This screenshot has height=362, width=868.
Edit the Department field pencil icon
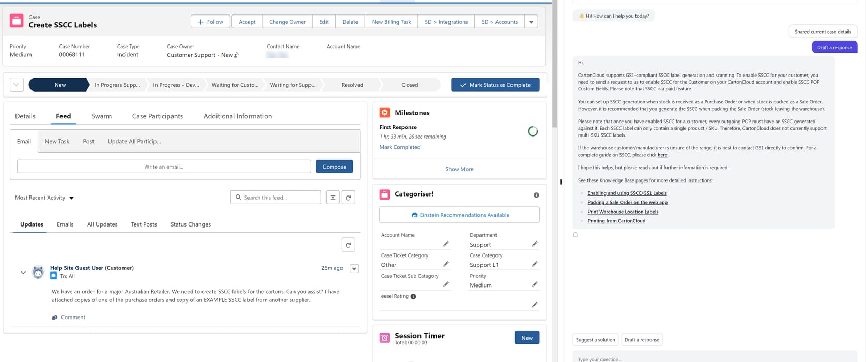coord(535,244)
